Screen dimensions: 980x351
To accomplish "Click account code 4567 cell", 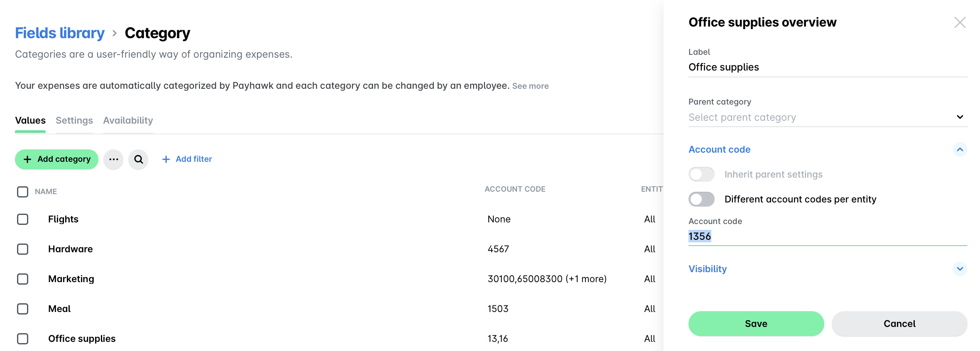I will pyautogui.click(x=498, y=249).
